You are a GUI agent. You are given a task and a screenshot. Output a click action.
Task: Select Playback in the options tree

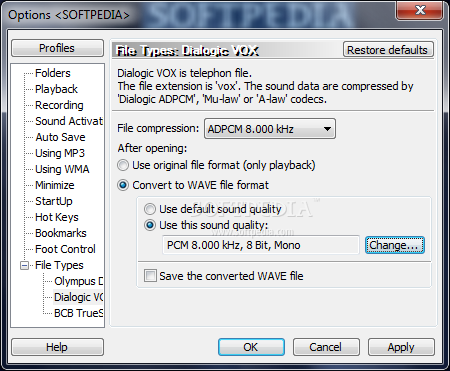(x=56, y=89)
